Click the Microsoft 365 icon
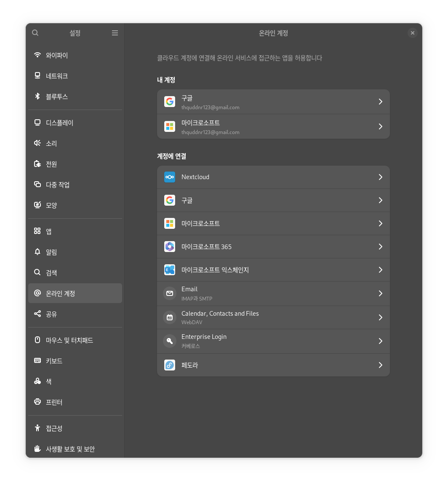448x486 pixels. [170, 247]
